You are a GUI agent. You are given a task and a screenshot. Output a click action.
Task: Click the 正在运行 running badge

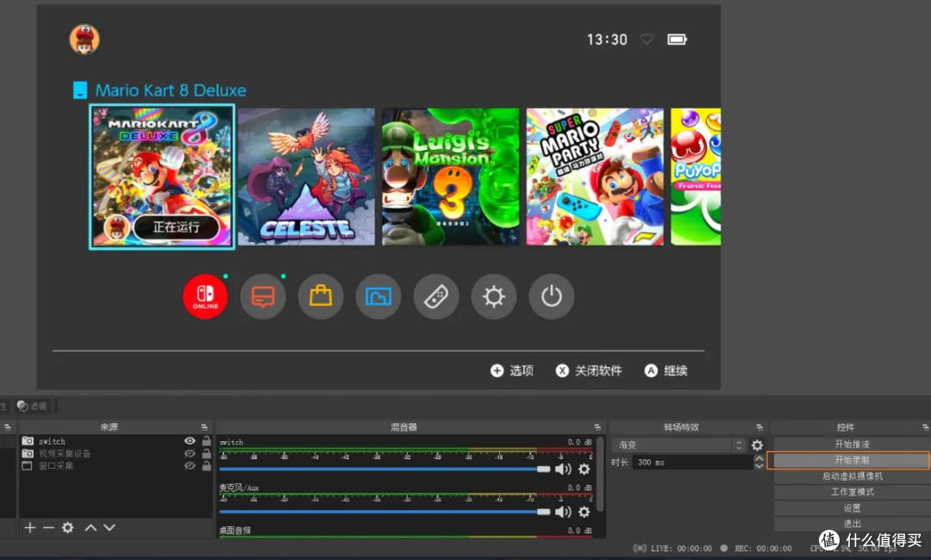(x=177, y=227)
